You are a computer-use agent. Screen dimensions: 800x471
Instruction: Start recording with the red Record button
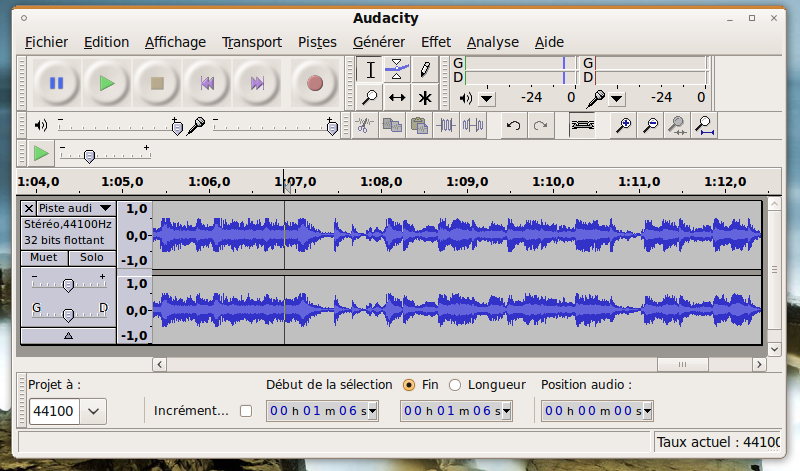315,83
